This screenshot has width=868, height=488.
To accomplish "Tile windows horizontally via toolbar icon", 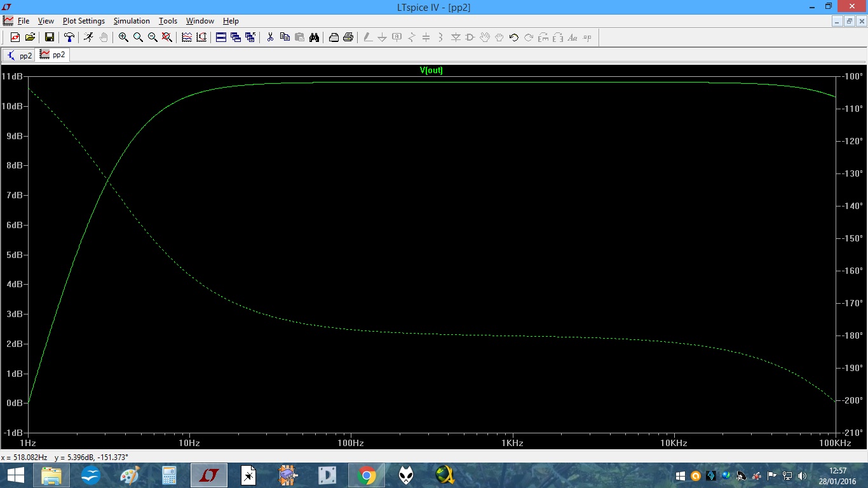I will click(x=221, y=37).
